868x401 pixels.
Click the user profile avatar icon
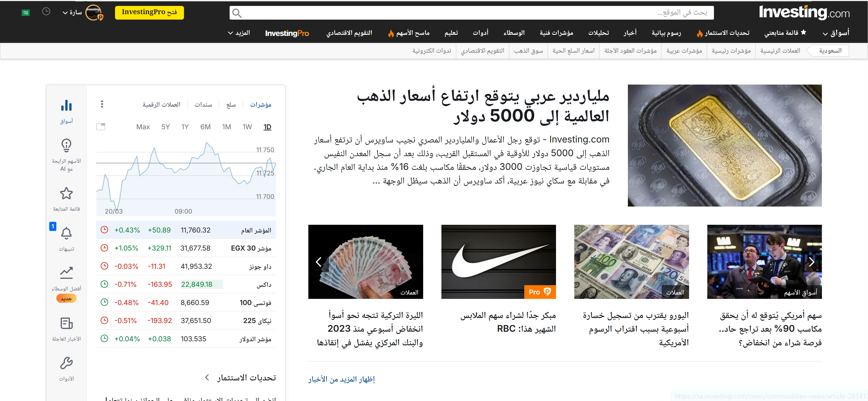94,13
